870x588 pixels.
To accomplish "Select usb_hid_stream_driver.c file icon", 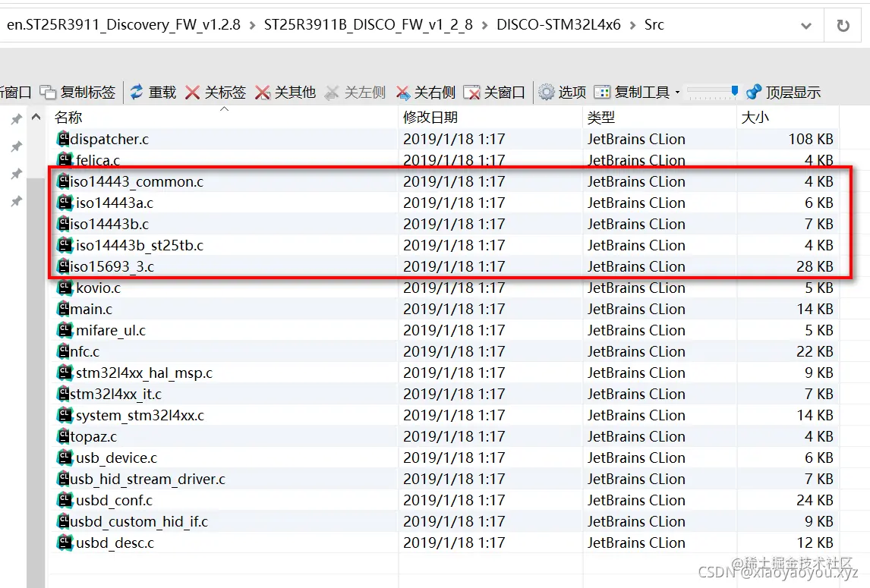I will [x=65, y=479].
